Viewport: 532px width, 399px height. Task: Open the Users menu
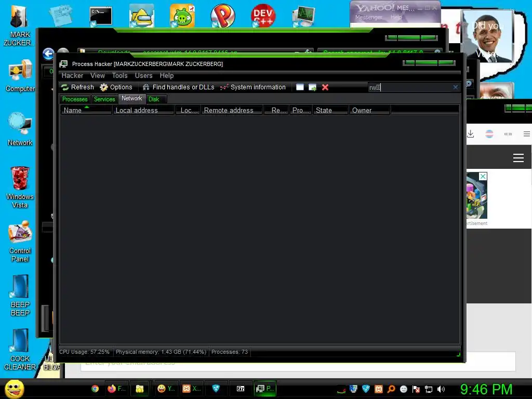coord(143,75)
